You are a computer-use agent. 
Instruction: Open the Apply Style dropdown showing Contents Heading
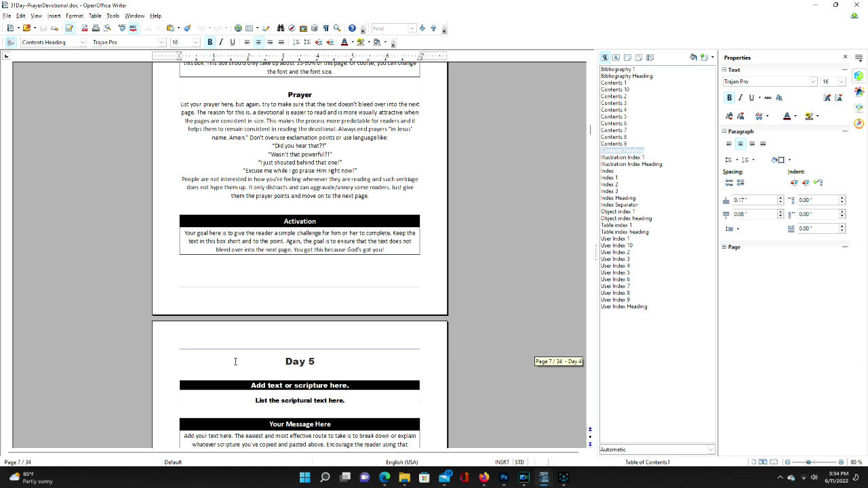83,42
